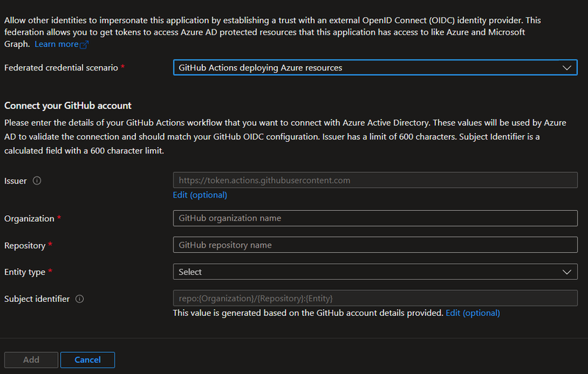Image resolution: width=588 pixels, height=374 pixels.
Task: Click the chevron arrow of Entity type dropdown
Action: [567, 272]
